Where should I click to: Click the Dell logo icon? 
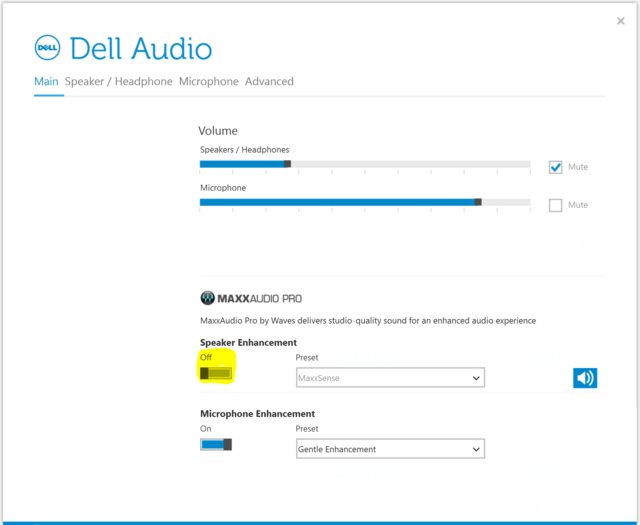point(48,48)
